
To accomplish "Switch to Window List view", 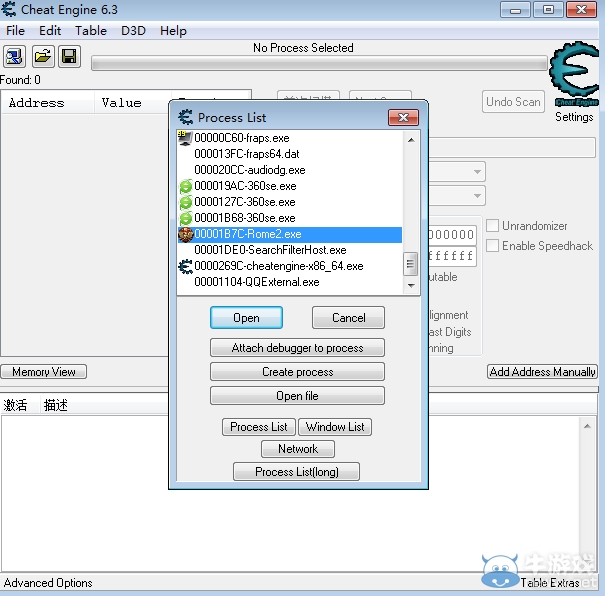I will [x=335, y=427].
